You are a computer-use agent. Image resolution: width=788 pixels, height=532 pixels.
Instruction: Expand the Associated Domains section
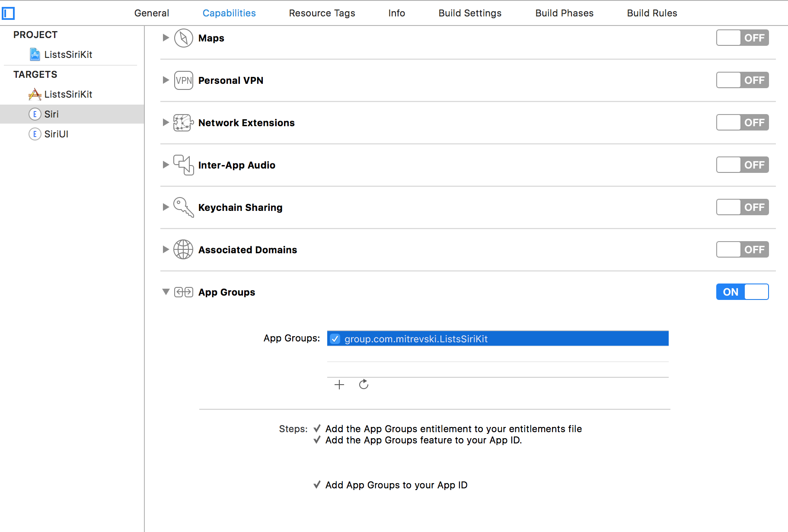click(166, 250)
